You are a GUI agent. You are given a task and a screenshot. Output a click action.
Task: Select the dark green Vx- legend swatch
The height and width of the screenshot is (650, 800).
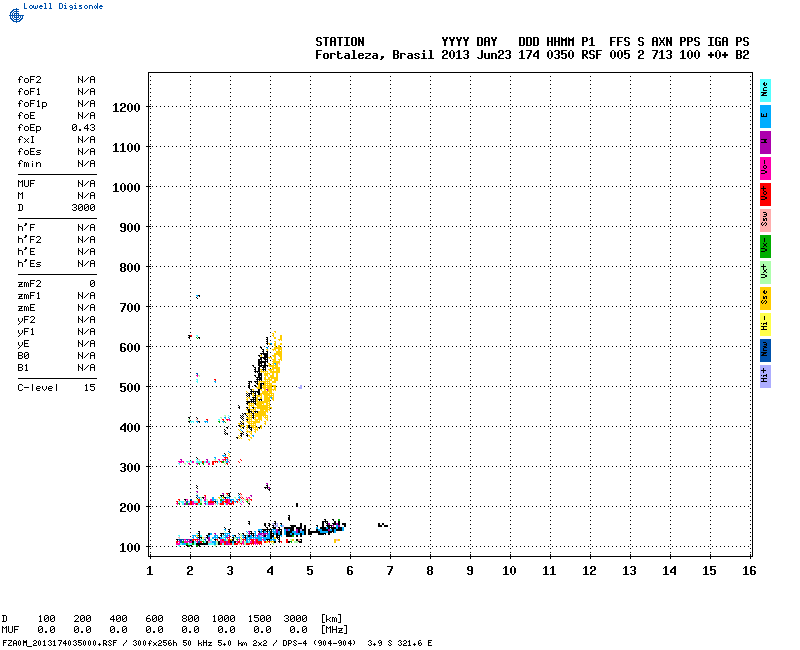click(765, 246)
